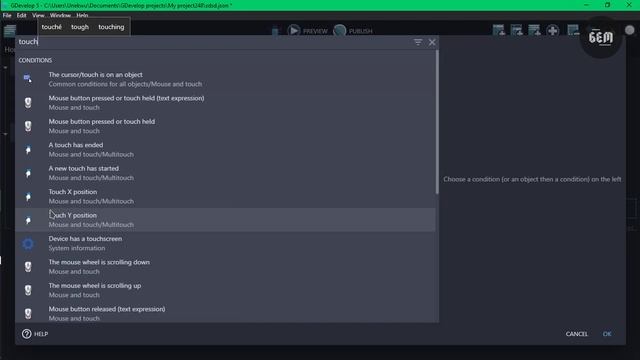Click mouse icon beside 'mouse wheel is scrolling up'
This screenshot has width=640, height=360.
[x=28, y=290]
